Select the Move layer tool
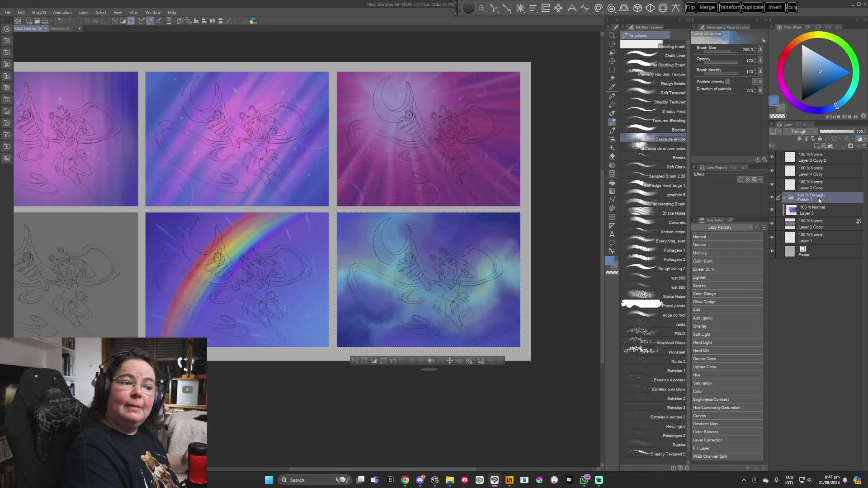The width and height of the screenshot is (868, 488). [612, 61]
